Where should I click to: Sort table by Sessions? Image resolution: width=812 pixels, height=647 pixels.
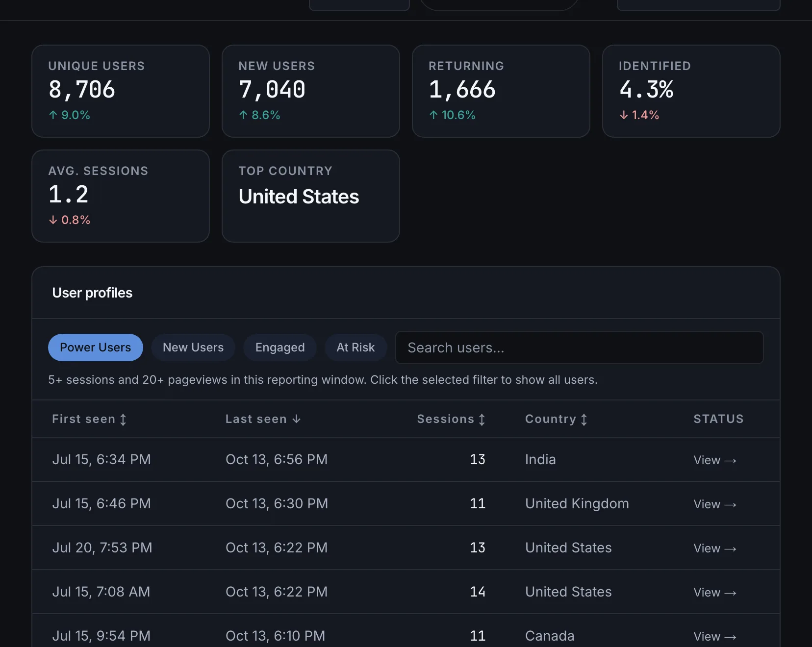[451, 419]
